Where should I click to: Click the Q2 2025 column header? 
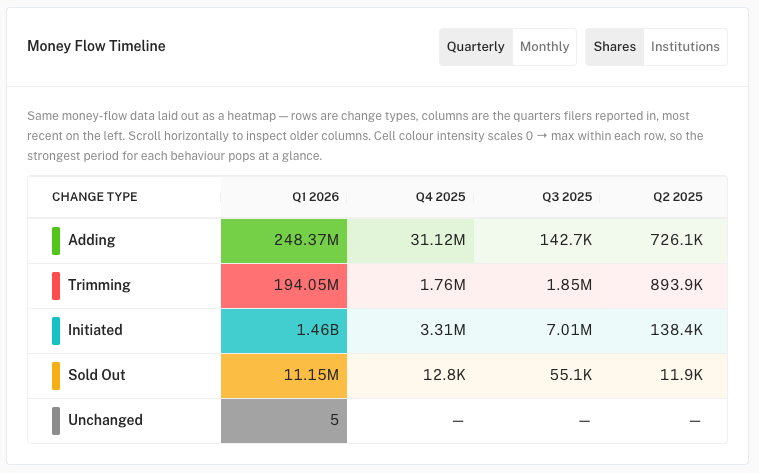[664, 197]
